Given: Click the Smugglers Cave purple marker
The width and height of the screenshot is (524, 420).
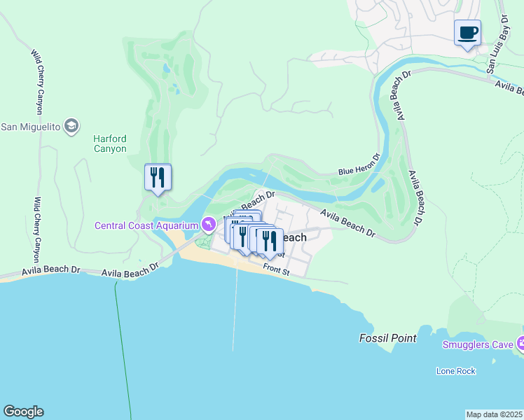Looking at the screenshot, I should tap(520, 344).
